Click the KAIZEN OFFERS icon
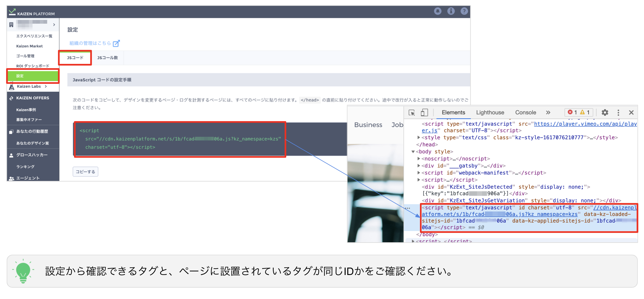Viewport: 644px width, 299px height. 11,98
